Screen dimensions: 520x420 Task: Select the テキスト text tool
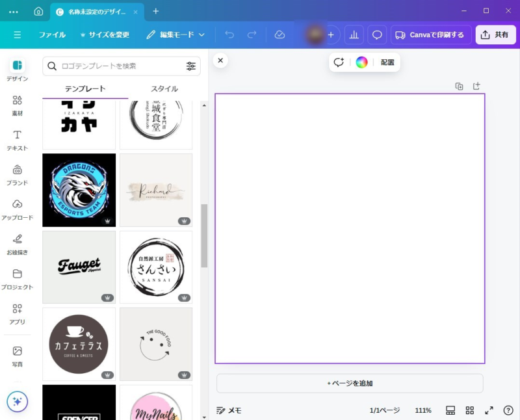pos(18,139)
